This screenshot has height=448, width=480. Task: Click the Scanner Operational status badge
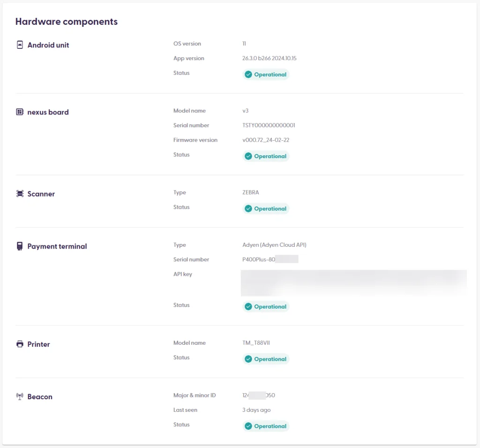click(266, 209)
